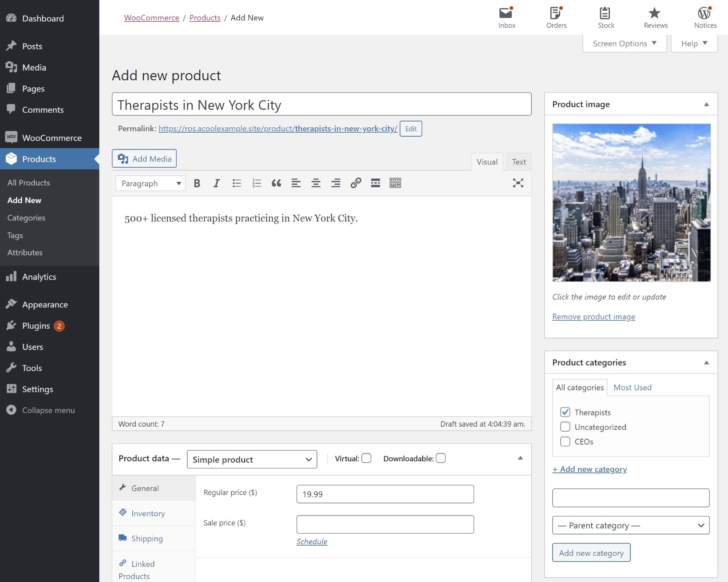View product Reviews via the star icon
Image resolution: width=728 pixels, height=582 pixels.
pos(655,18)
